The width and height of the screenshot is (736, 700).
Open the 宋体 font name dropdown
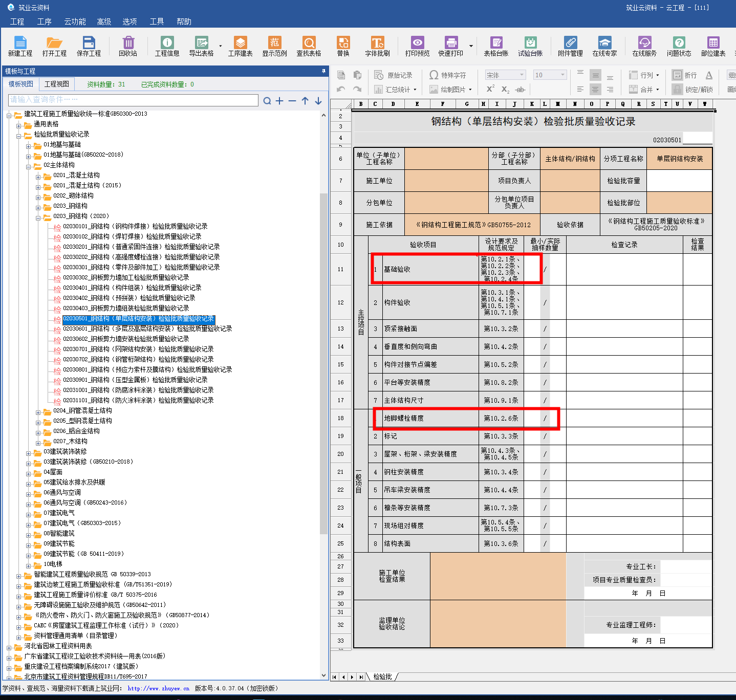tap(522, 75)
